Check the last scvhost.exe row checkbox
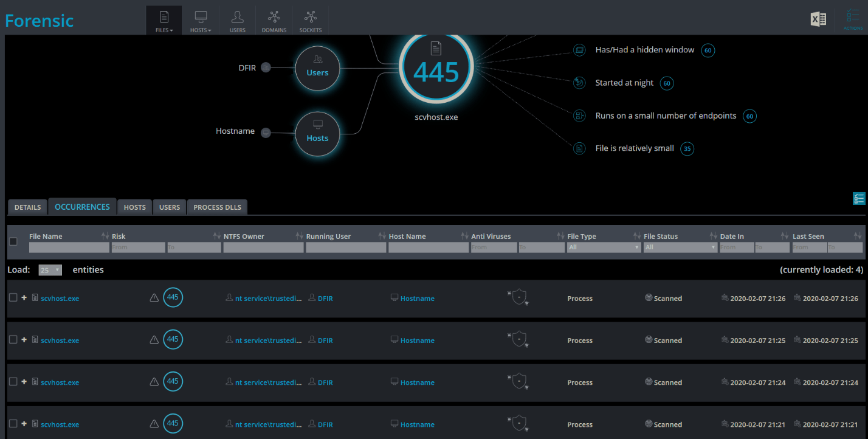 [13, 424]
